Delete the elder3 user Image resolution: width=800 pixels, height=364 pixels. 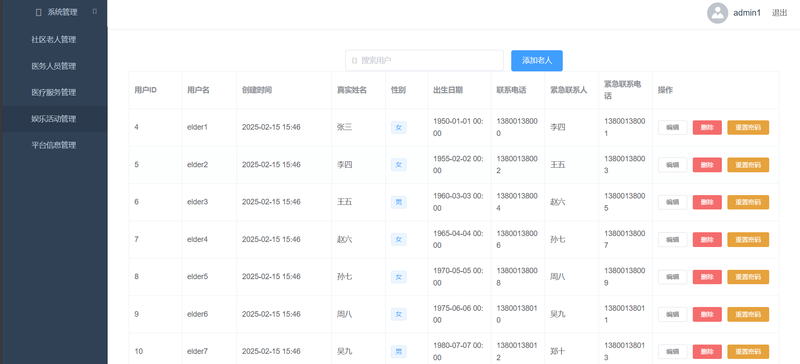click(707, 202)
